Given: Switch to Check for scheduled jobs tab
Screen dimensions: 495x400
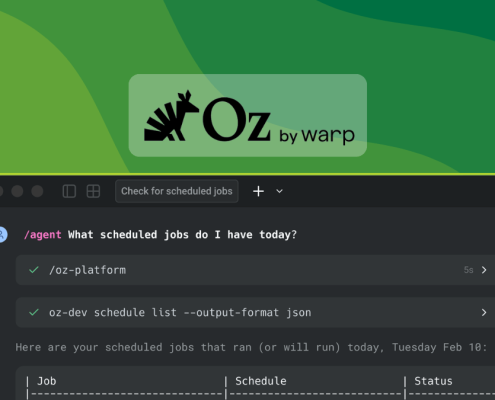Looking at the screenshot, I should 177,191.
